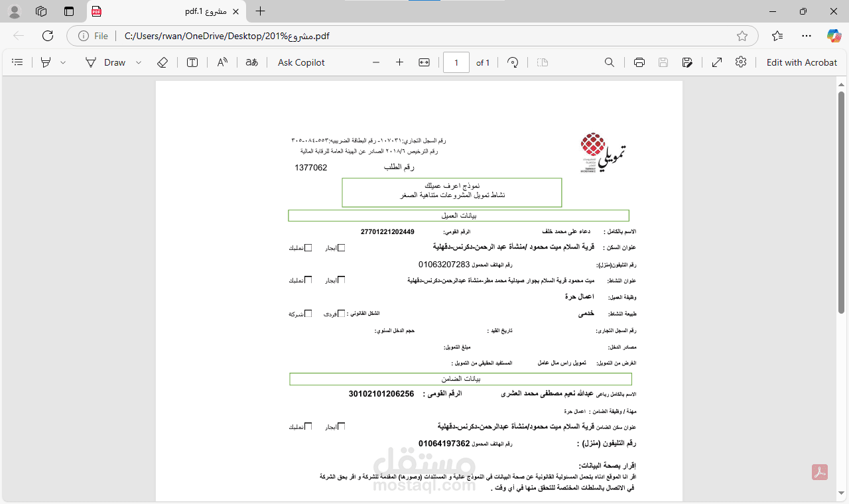Open the Favorites list icon
Screen dimensions: 849x504
click(x=777, y=36)
